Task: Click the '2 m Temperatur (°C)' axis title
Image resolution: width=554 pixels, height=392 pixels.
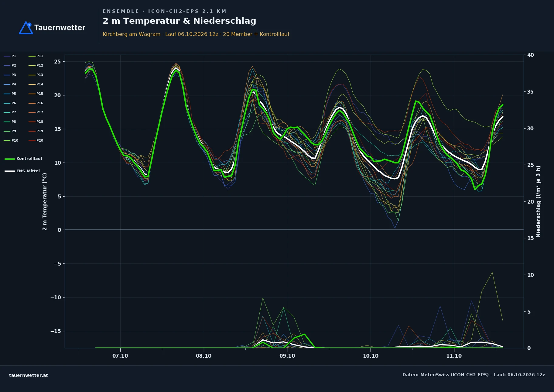Action: 45,201
